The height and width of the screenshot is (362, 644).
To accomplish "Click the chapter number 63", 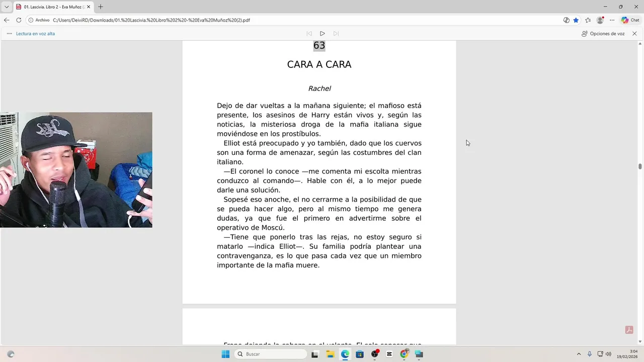I will (x=319, y=45).
